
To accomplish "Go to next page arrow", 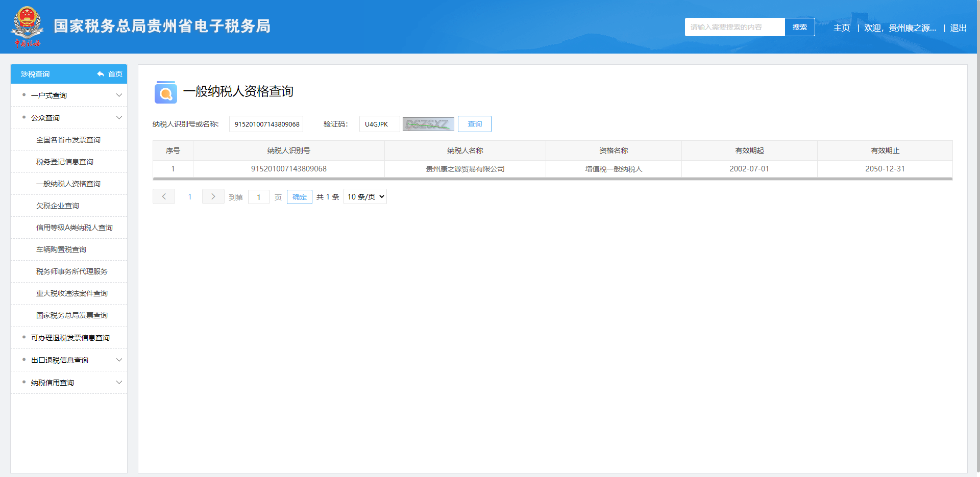I will tap(213, 196).
